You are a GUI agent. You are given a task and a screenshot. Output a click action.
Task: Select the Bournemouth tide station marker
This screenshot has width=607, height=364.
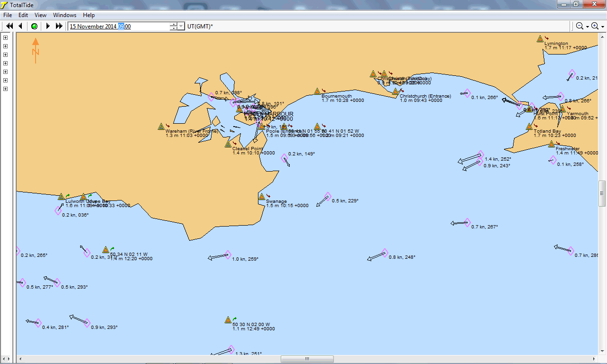(x=317, y=91)
